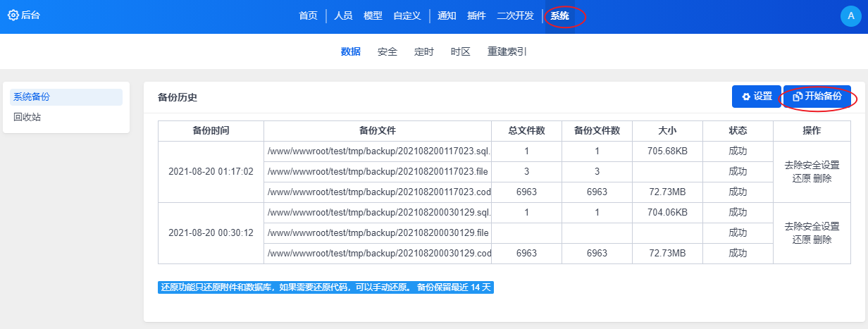This screenshot has width=868, height=329.
Task: Open the 重建索引 tab
Action: 507,51
